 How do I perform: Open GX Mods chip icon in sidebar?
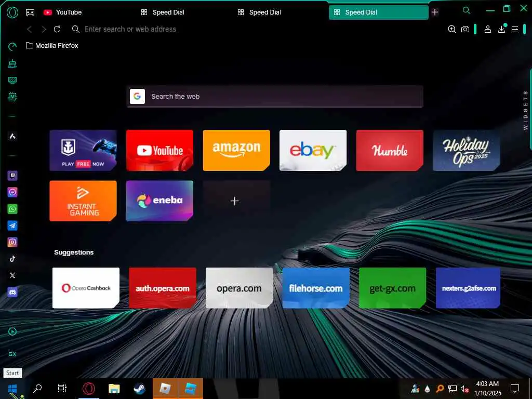point(12,97)
